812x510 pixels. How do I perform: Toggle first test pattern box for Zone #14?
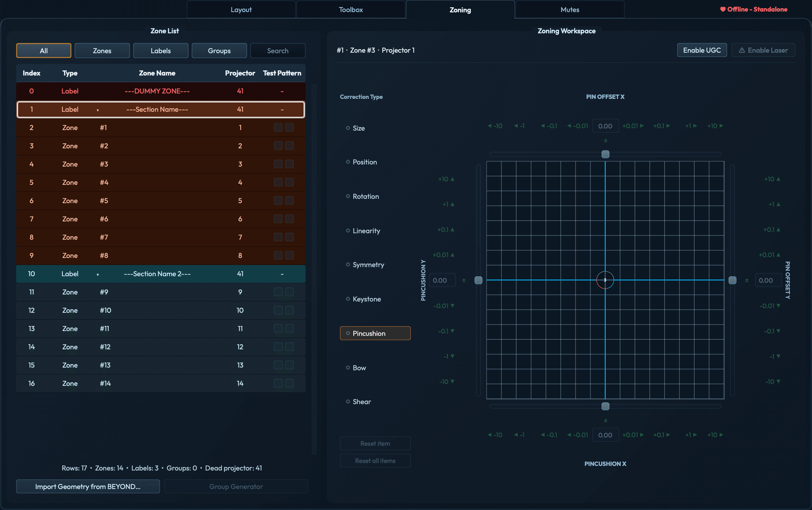(x=278, y=383)
